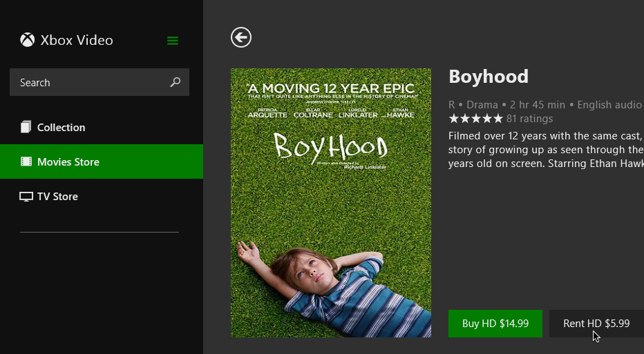The height and width of the screenshot is (354, 644).
Task: Open the green hamburger menu
Action: coord(173,41)
